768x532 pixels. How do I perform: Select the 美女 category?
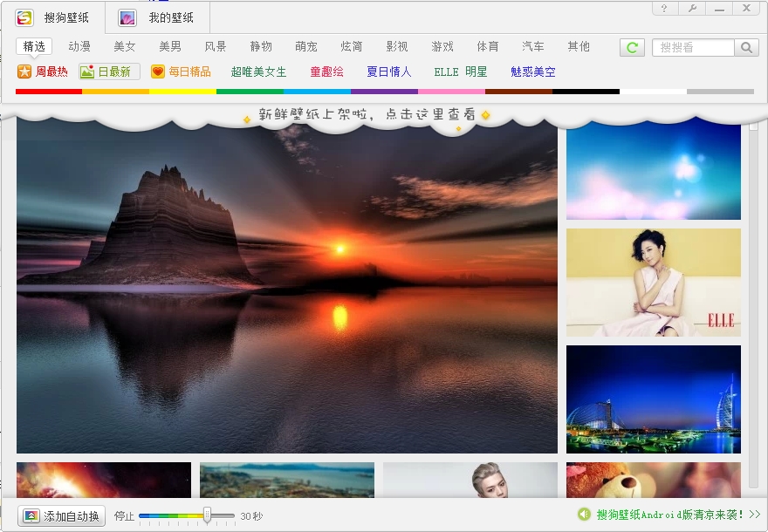pyautogui.click(x=125, y=46)
